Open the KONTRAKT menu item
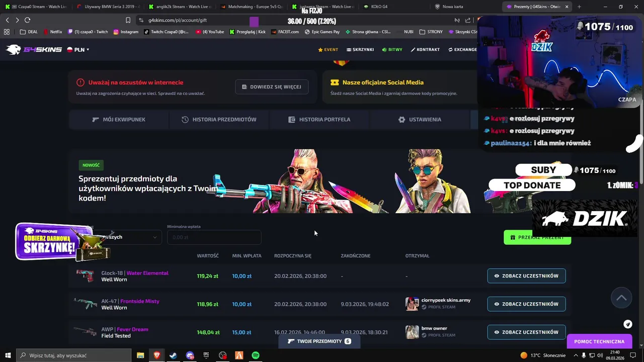644x362 pixels. pyautogui.click(x=425, y=50)
